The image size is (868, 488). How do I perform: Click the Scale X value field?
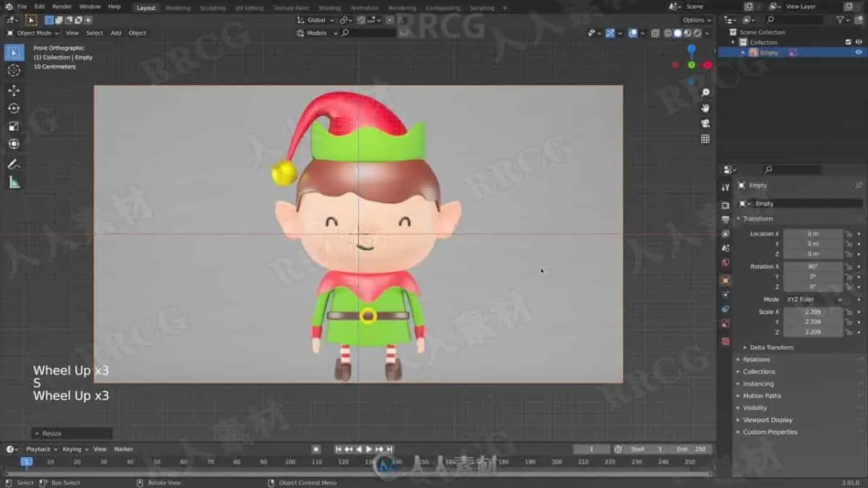coord(814,312)
